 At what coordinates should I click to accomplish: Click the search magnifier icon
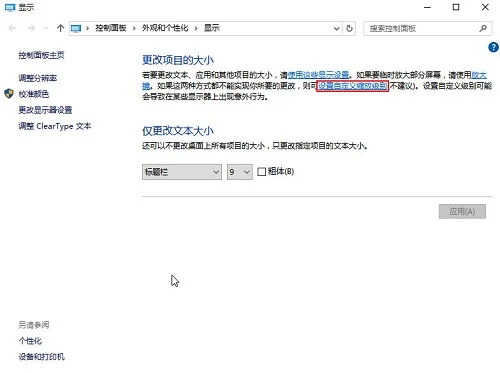(x=483, y=29)
